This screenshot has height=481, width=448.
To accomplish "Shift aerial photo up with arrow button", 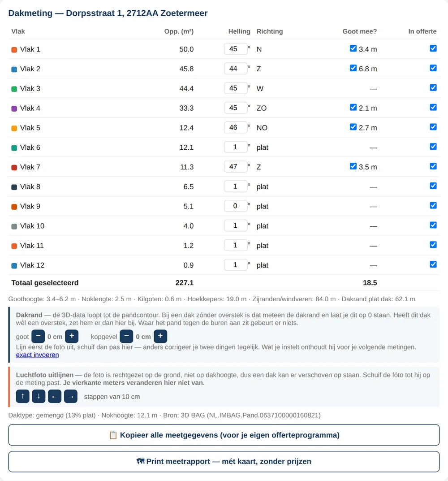I will tap(23, 396).
